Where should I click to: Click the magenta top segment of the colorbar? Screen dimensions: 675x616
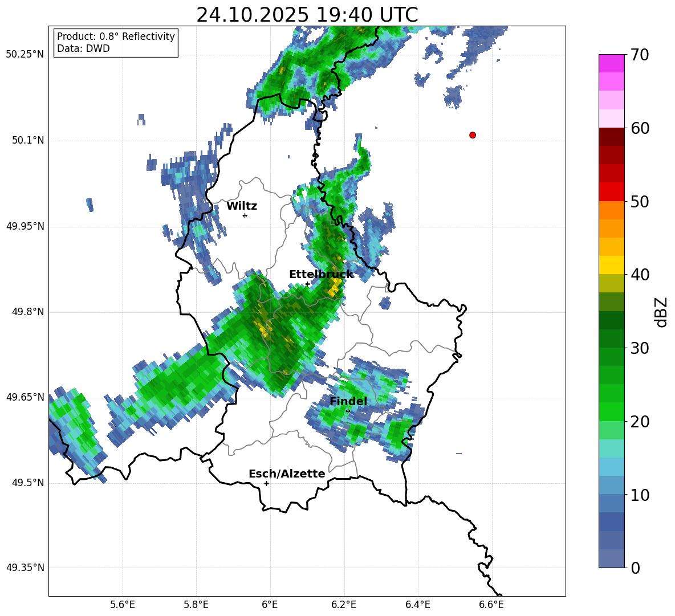point(611,63)
